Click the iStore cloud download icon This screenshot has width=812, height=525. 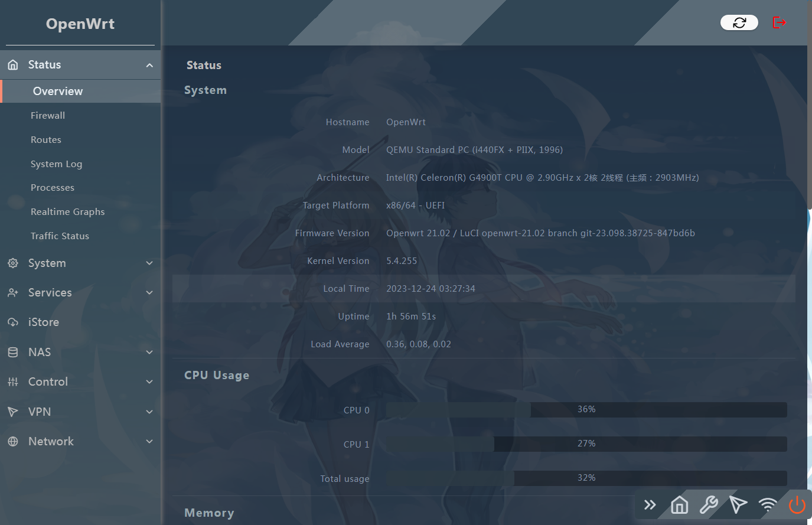coord(13,322)
